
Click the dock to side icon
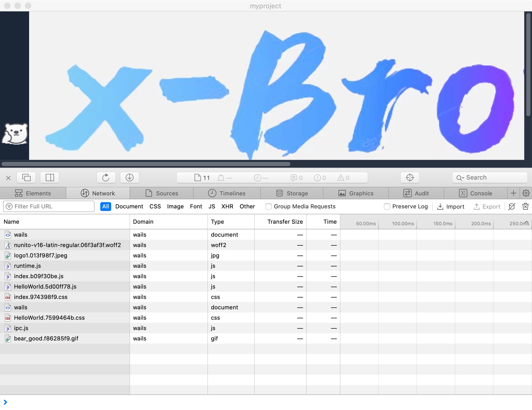coord(50,178)
